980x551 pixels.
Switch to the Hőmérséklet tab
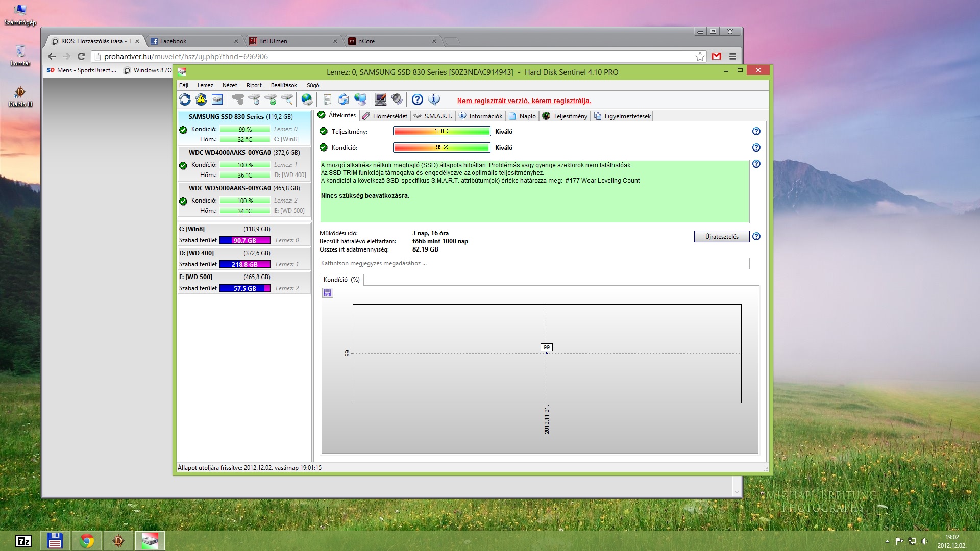tap(385, 116)
